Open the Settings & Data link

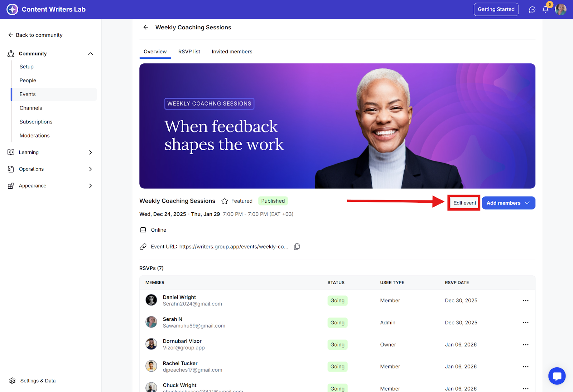tap(33, 381)
